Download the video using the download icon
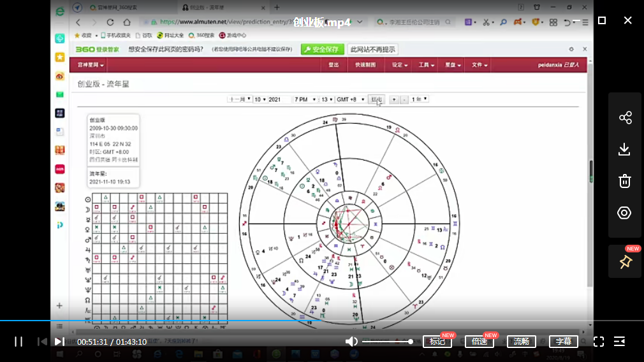644x362 pixels. pos(625,149)
